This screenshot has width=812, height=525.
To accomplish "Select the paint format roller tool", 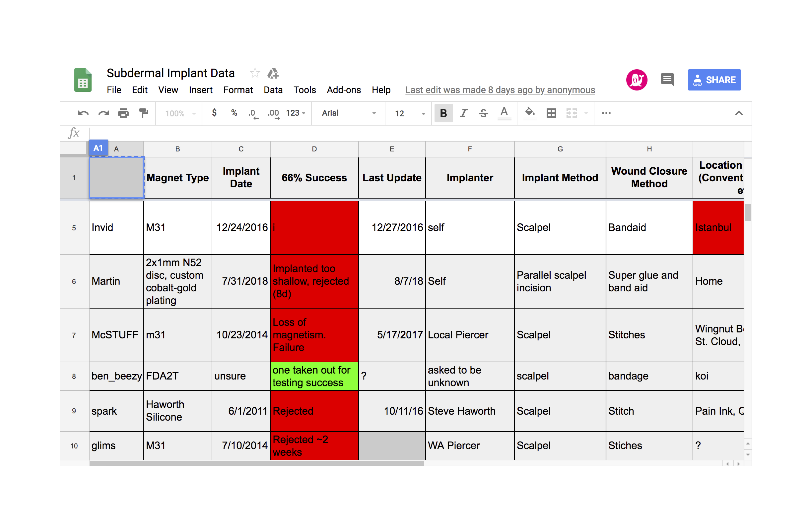I will click(144, 113).
